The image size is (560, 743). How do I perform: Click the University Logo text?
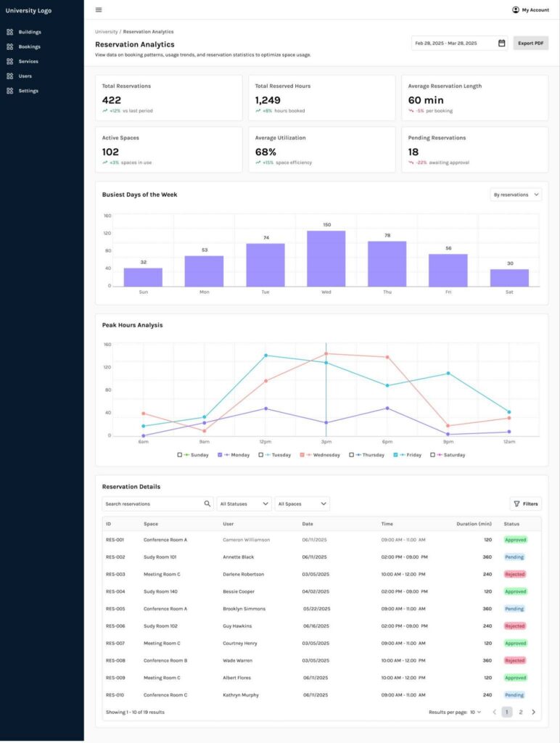coord(28,10)
